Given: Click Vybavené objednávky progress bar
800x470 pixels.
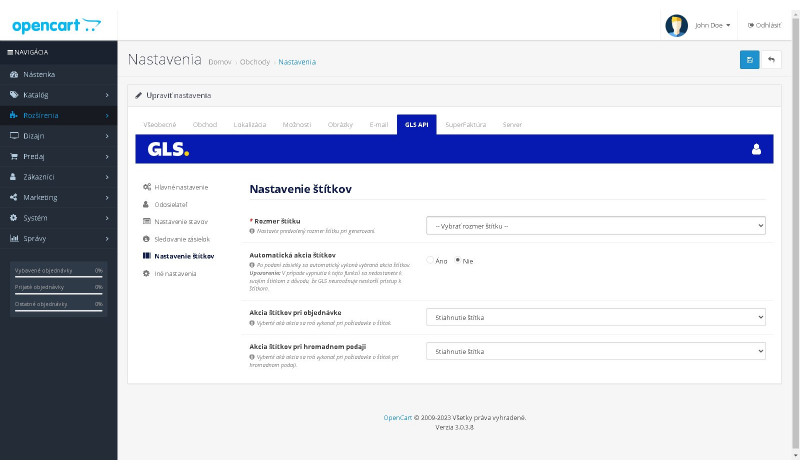Looking at the screenshot, I should [x=59, y=277].
